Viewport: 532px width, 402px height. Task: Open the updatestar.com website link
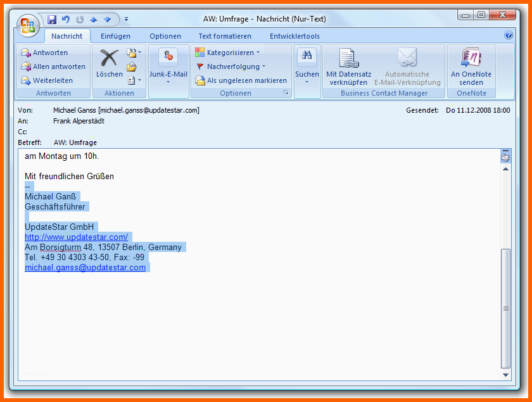click(77, 237)
